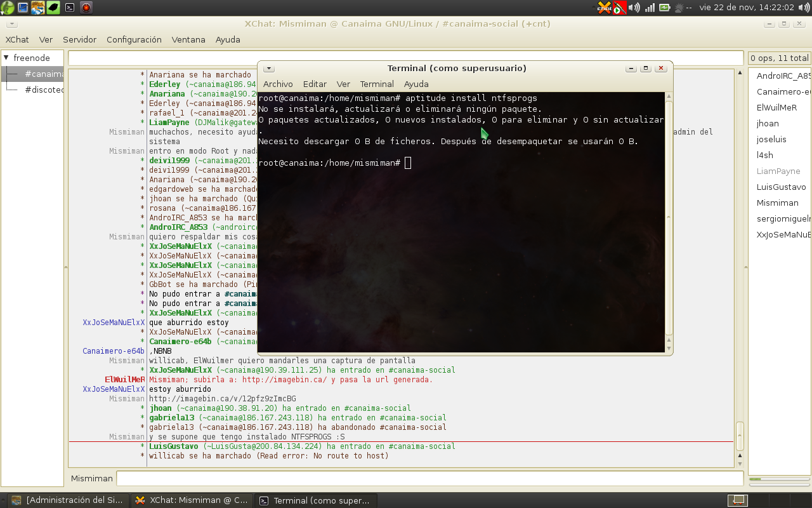Select the #canaima-social channel in tree
The height and width of the screenshot is (508, 812).
click(x=43, y=74)
